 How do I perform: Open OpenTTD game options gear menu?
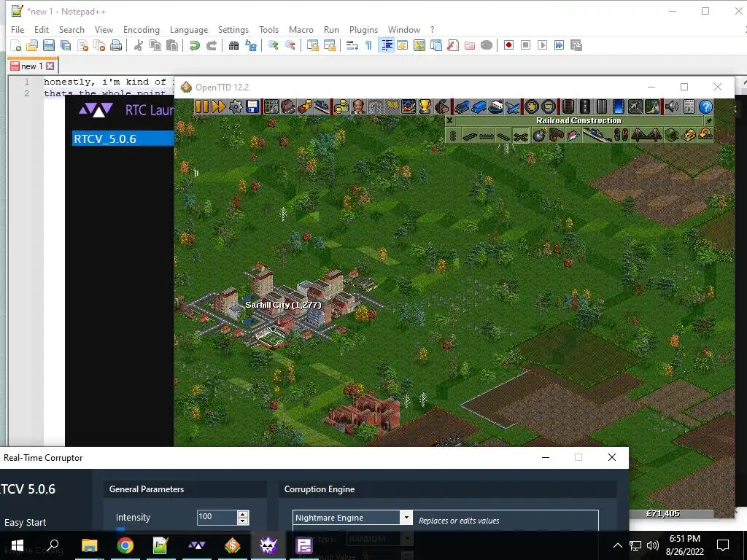pyautogui.click(x=236, y=106)
